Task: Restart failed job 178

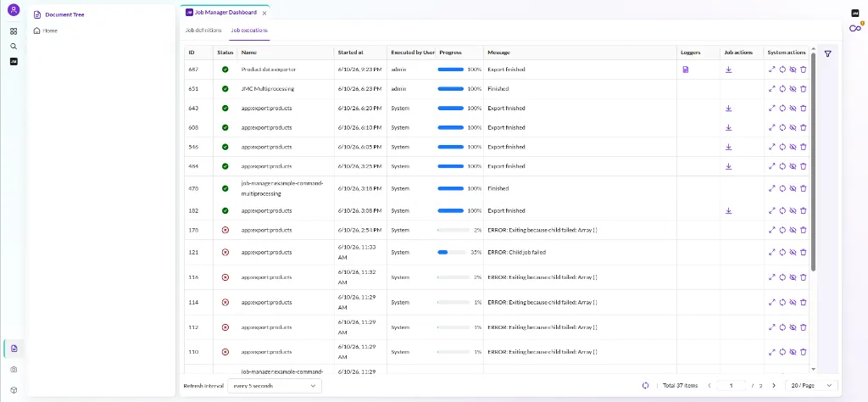Action: [x=782, y=231]
